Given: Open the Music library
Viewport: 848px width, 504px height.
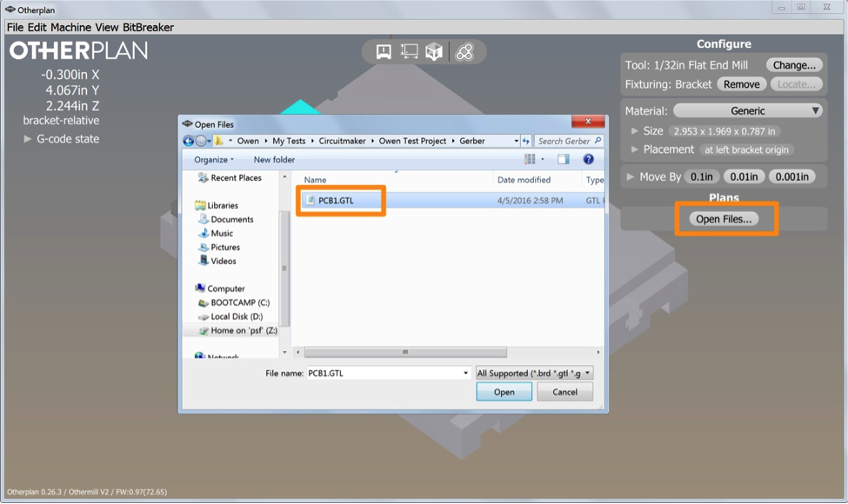Looking at the screenshot, I should tap(216, 234).
